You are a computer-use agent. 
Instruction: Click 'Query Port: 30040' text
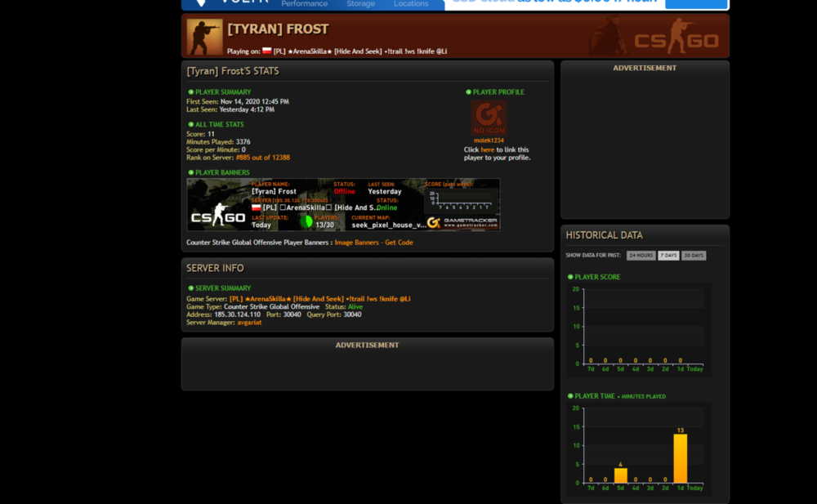[334, 314]
